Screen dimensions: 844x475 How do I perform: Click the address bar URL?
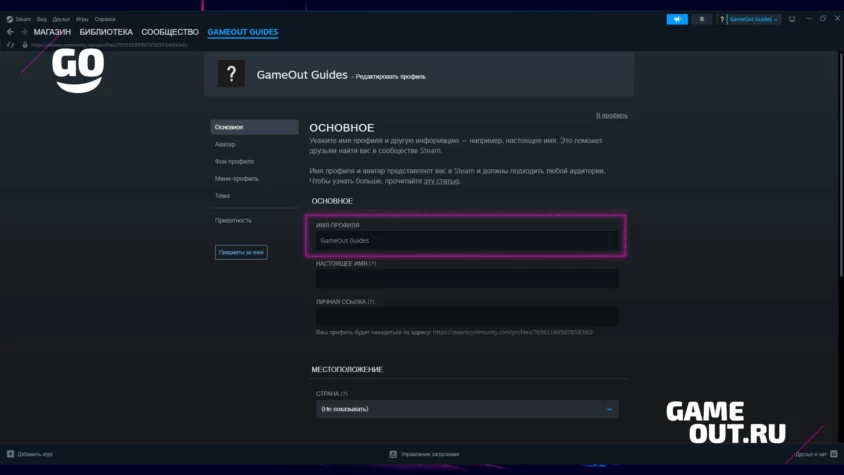coord(109,45)
